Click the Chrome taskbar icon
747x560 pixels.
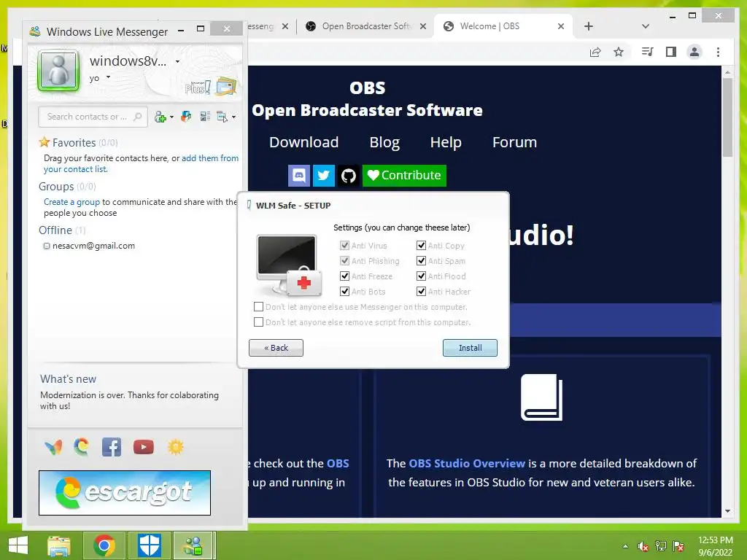pyautogui.click(x=104, y=545)
